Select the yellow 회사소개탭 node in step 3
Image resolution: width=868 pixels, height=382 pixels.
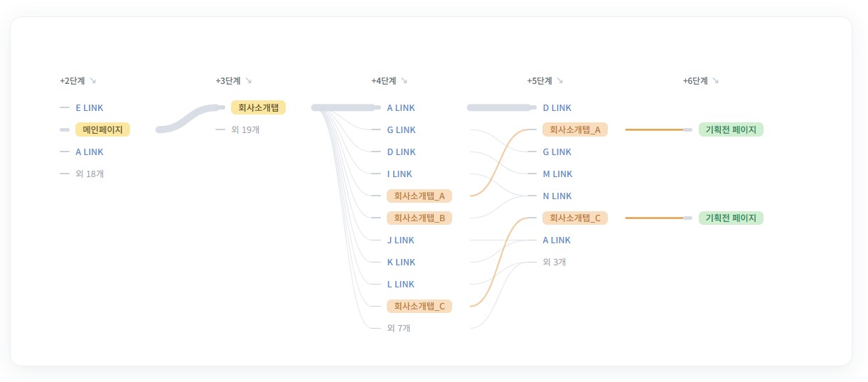(x=258, y=107)
